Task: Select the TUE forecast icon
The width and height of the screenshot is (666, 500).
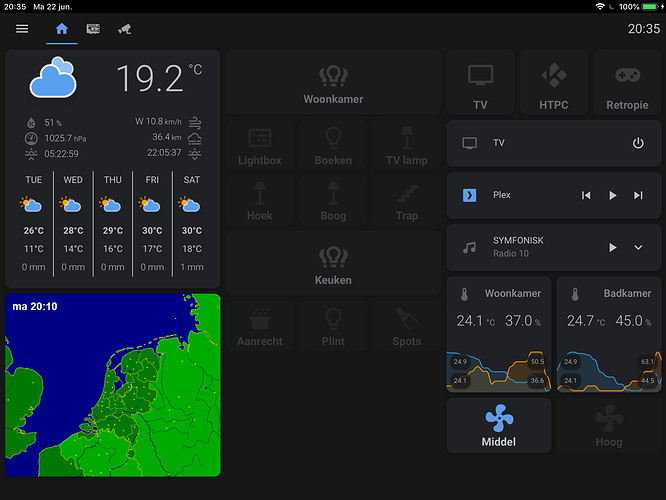Action: coord(31,205)
